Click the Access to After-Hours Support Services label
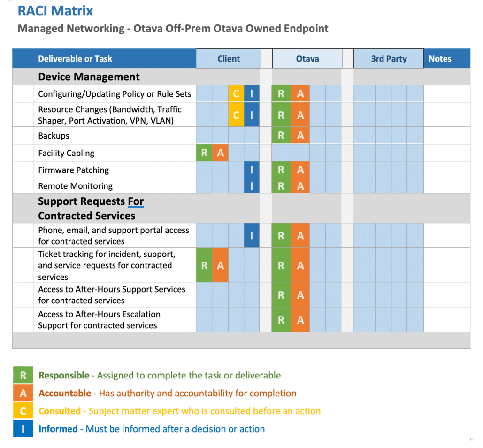The width and height of the screenshot is (483, 448). [112, 295]
